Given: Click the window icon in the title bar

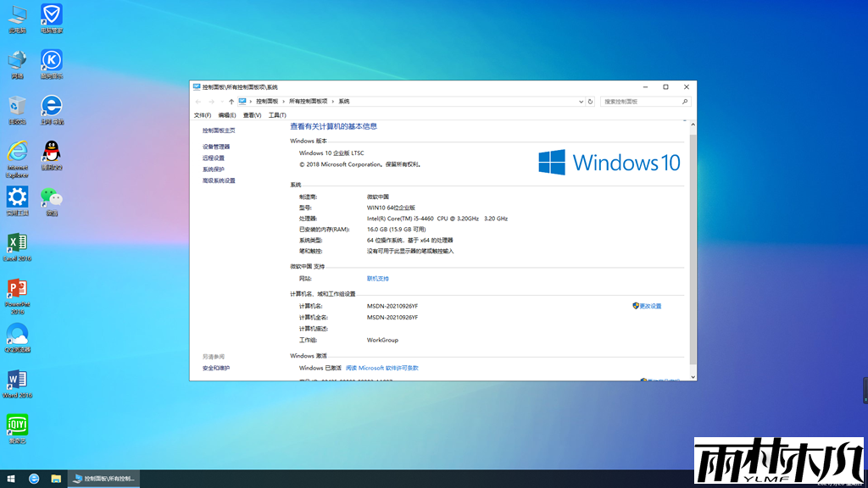Looking at the screenshot, I should click(x=197, y=87).
